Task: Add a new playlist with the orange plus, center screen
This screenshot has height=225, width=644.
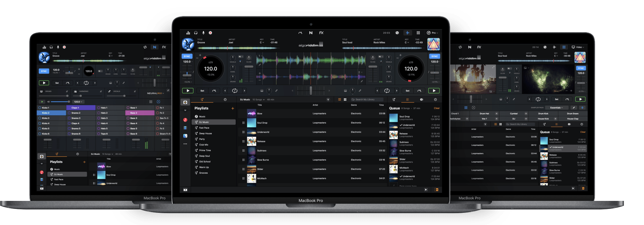Action: pyautogui.click(x=232, y=108)
